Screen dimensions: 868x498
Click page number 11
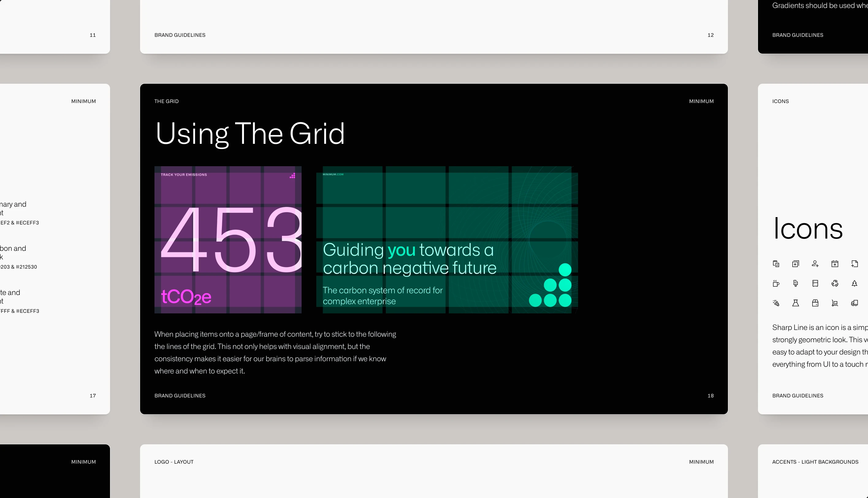[93, 35]
